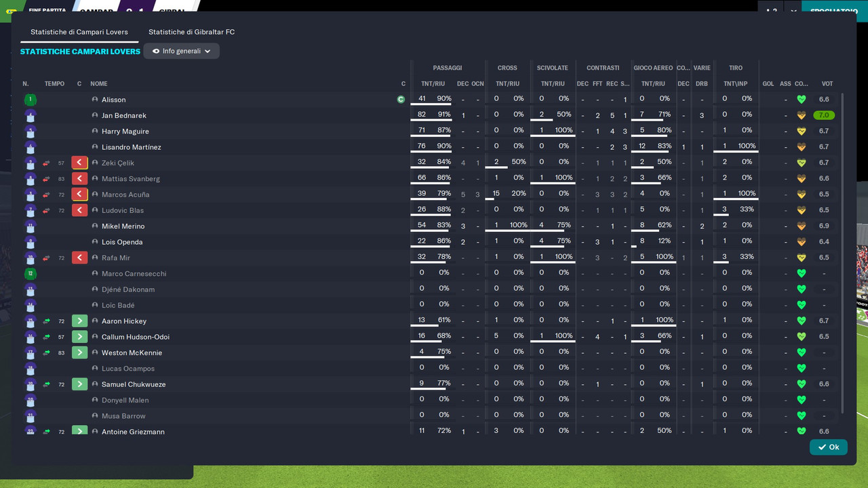Click condition heart icon for Jan Bednarek

click(x=802, y=115)
